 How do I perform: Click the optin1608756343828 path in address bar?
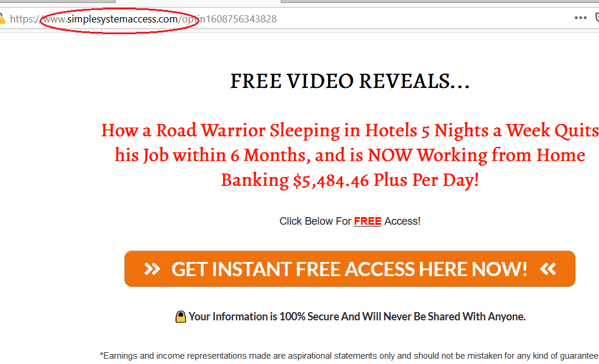229,19
